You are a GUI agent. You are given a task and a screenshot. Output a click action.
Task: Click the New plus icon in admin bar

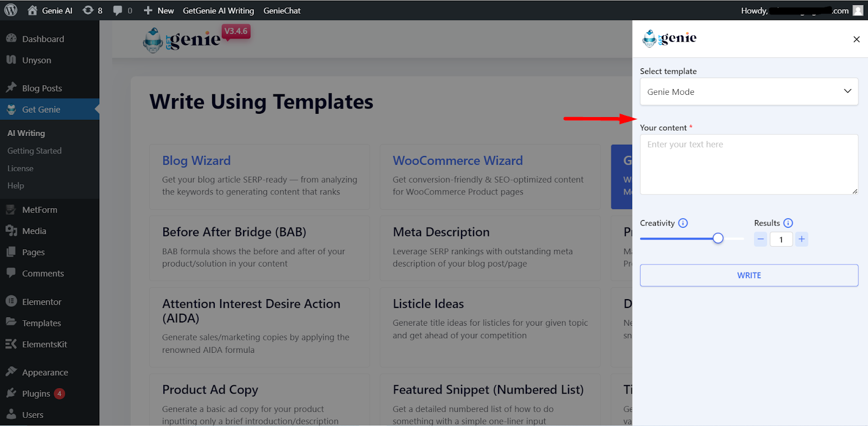(x=148, y=10)
